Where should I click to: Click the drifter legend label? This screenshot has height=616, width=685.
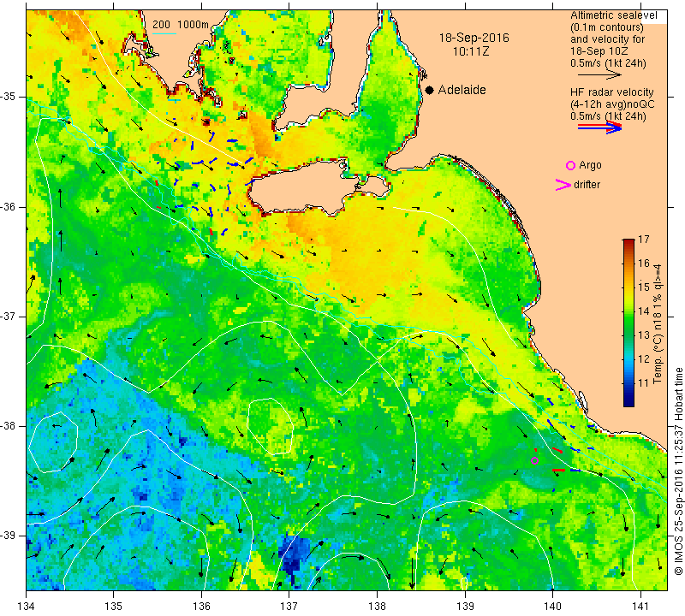point(587,185)
